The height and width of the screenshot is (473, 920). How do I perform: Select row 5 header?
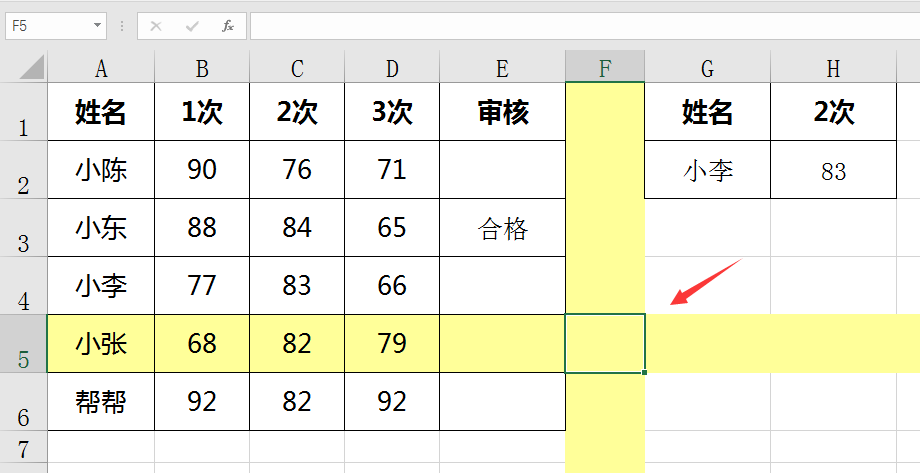(x=23, y=343)
